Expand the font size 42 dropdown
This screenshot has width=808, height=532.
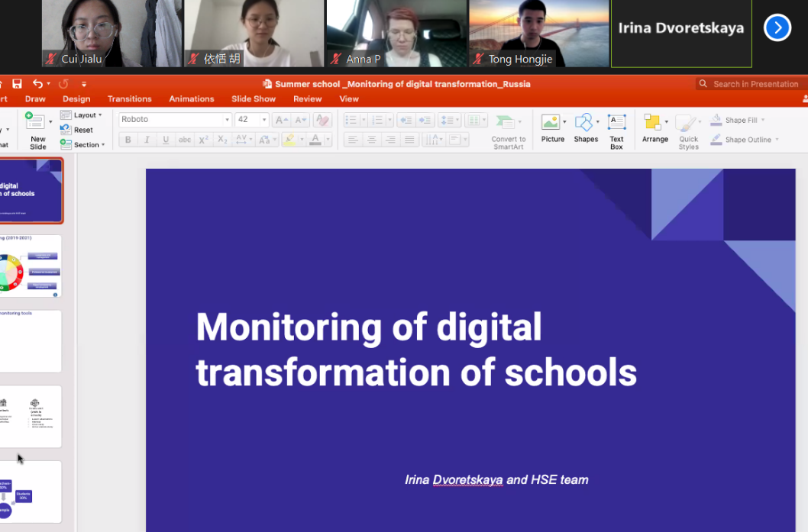click(x=264, y=120)
